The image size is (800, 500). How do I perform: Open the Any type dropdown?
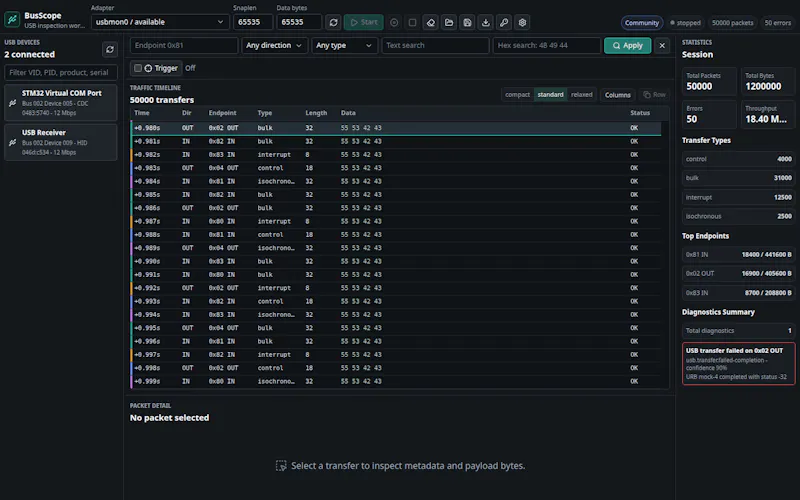(344, 45)
